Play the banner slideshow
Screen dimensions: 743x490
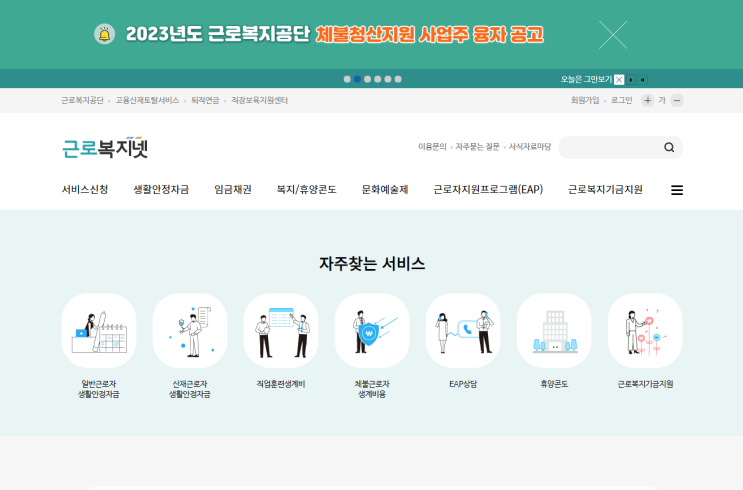(631, 80)
